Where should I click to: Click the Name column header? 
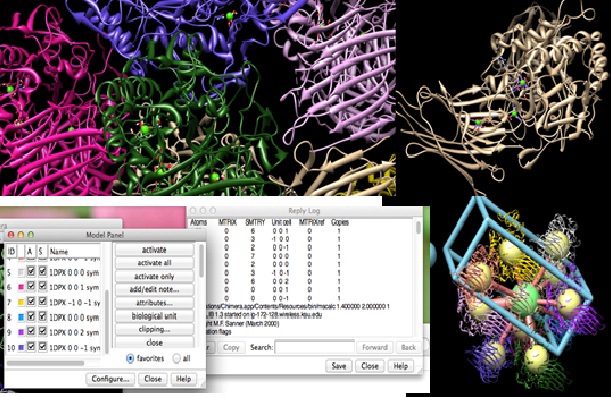[74, 252]
